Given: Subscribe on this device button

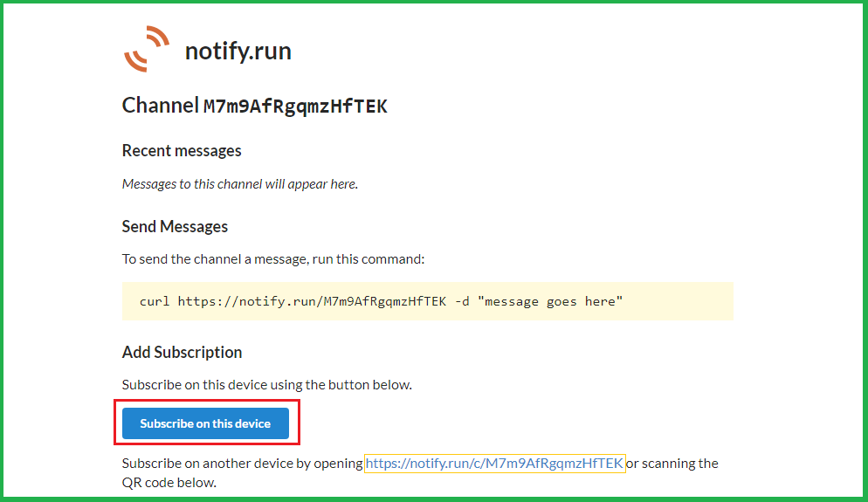Looking at the screenshot, I should tap(205, 423).
